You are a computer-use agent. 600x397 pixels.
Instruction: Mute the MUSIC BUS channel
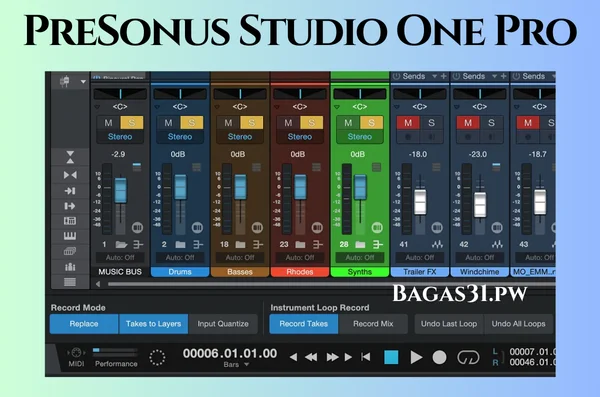[x=109, y=123]
